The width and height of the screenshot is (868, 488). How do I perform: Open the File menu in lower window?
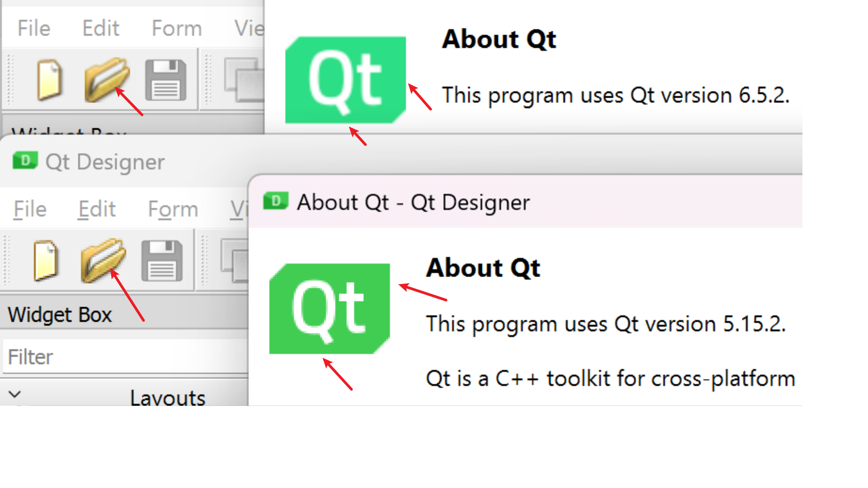[30, 209]
